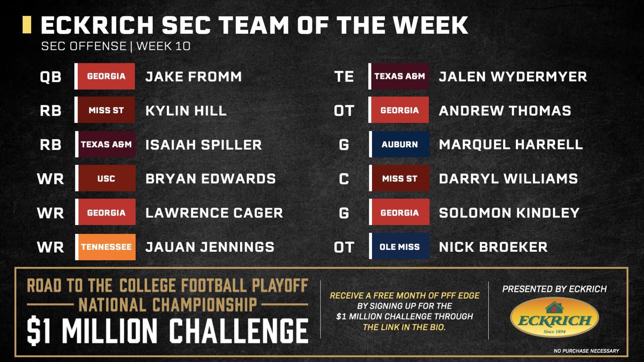
Task: Click the orange Tennessee team tag
Action: 106,247
